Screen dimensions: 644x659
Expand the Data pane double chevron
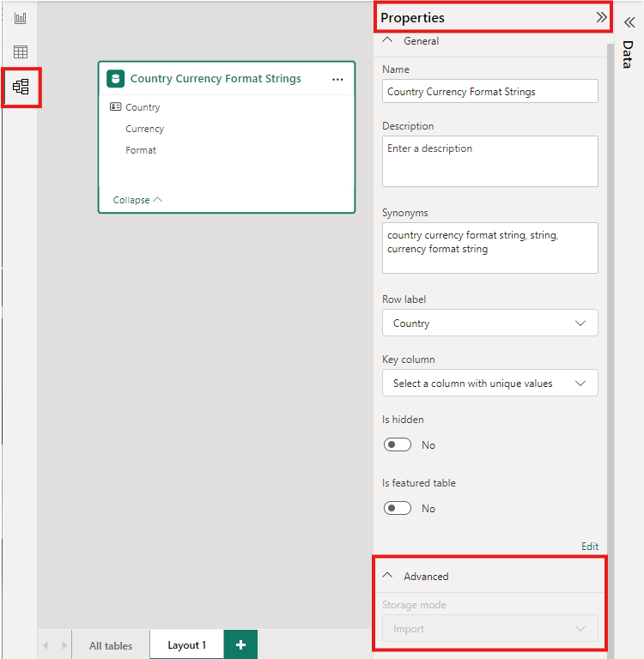tap(629, 22)
